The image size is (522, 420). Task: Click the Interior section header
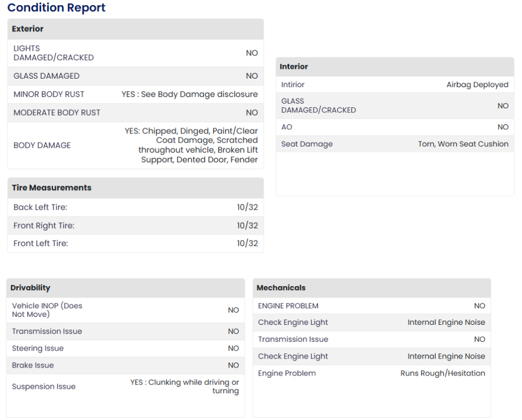[x=293, y=67]
